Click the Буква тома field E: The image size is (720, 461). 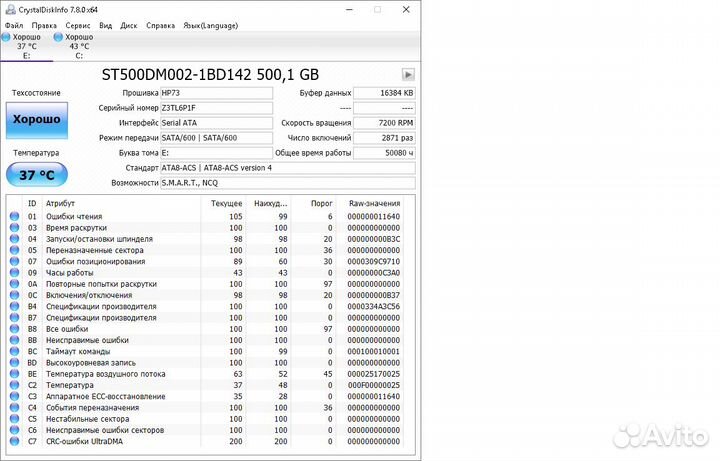pyautogui.click(x=216, y=153)
